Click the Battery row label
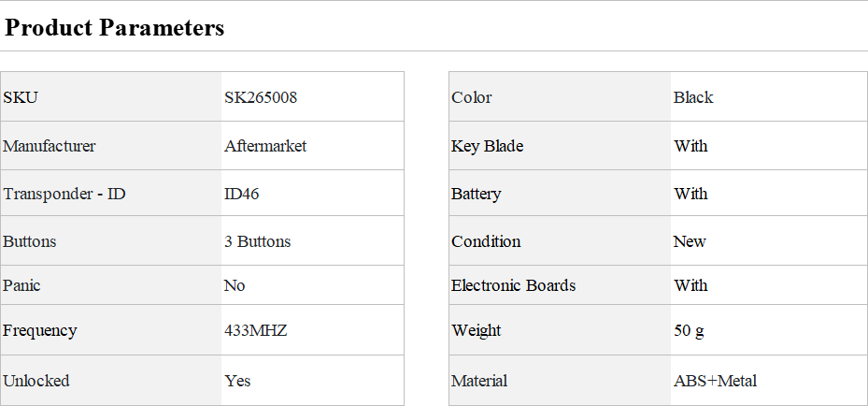 477,194
